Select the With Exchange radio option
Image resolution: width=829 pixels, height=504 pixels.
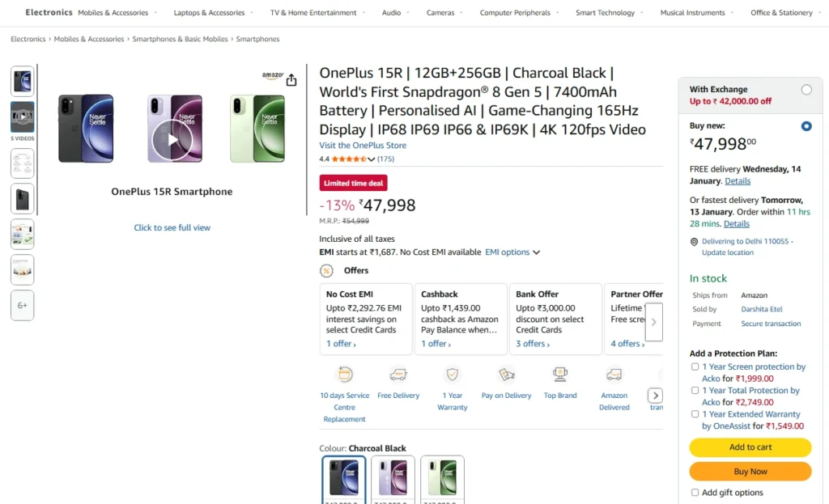click(806, 90)
